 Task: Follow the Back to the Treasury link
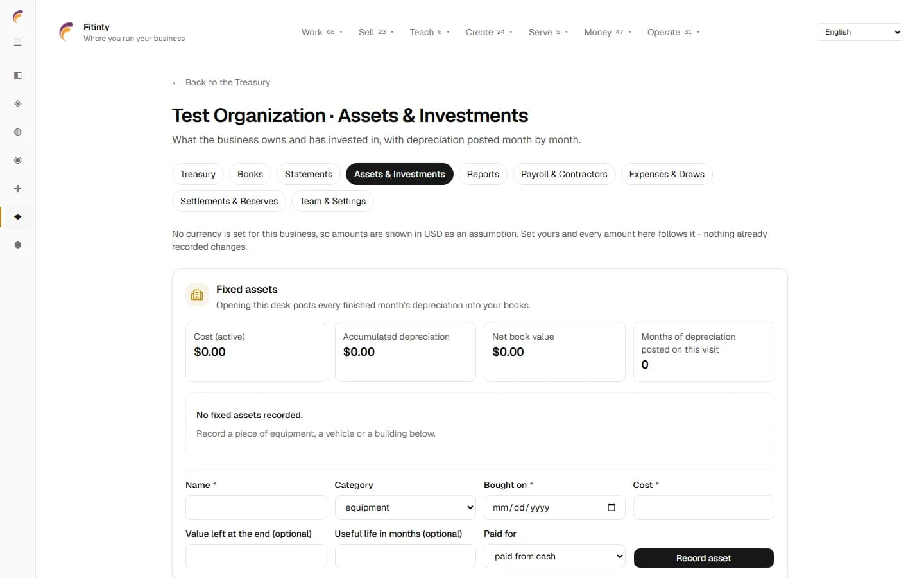(221, 82)
